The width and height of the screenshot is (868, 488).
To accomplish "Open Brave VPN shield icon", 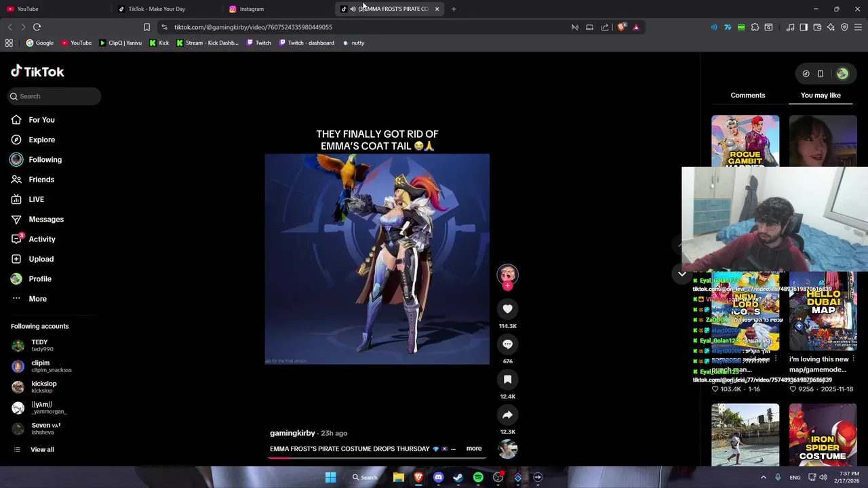I will 844,27.
